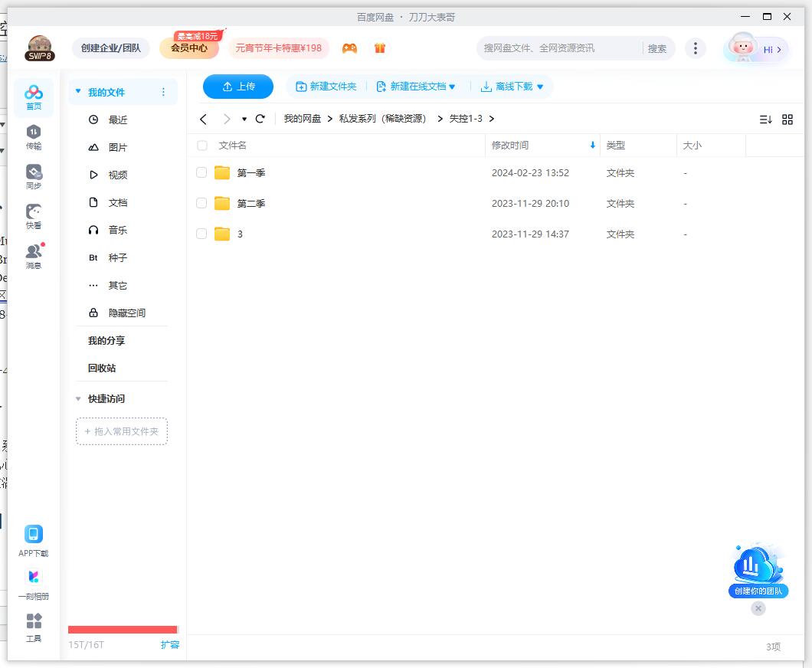Open 我的分享 list
This screenshot has width=812, height=668.
point(106,340)
